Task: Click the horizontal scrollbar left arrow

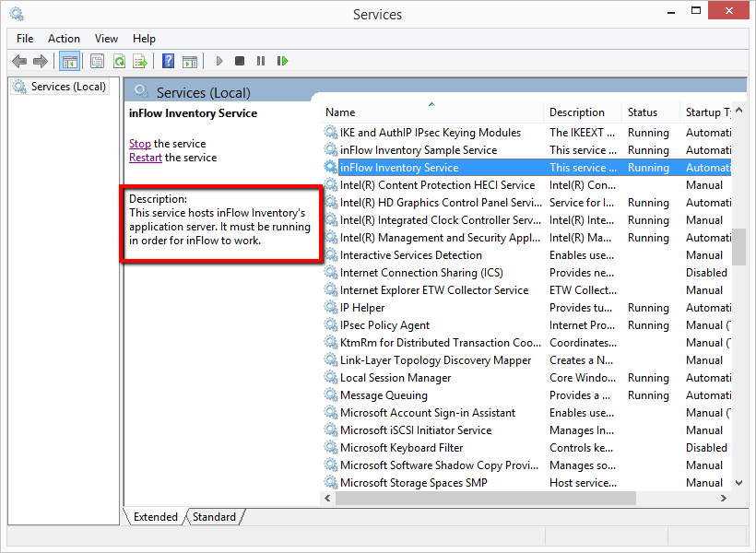Action: click(328, 498)
